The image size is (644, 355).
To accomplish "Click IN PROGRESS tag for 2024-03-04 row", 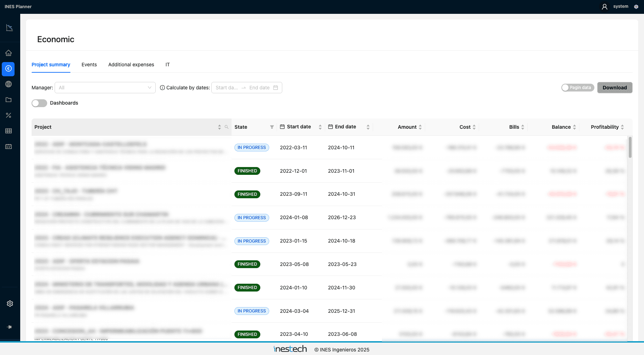I will click(252, 311).
